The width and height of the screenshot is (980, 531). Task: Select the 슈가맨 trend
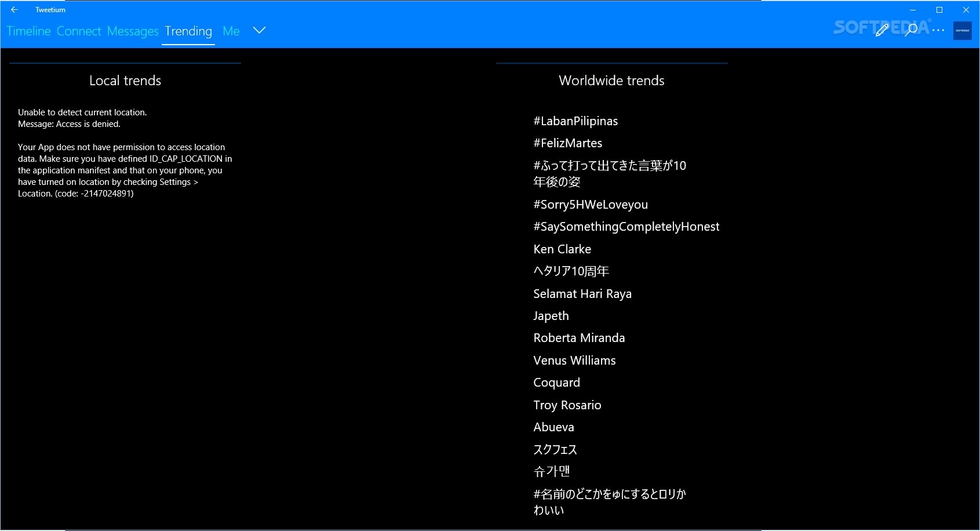coord(552,472)
